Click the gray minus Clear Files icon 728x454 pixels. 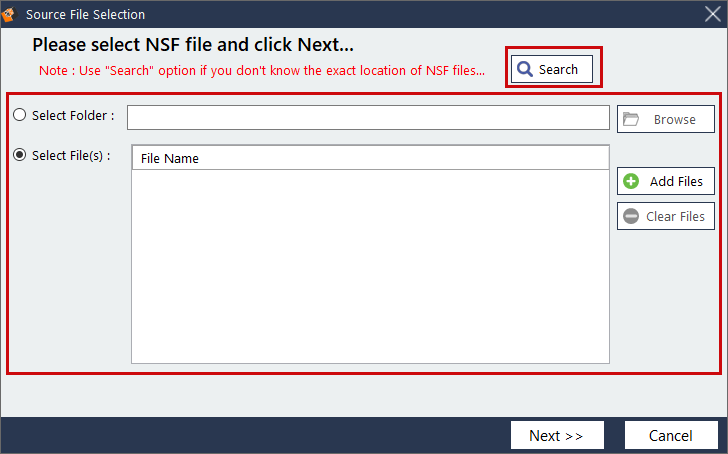631,216
